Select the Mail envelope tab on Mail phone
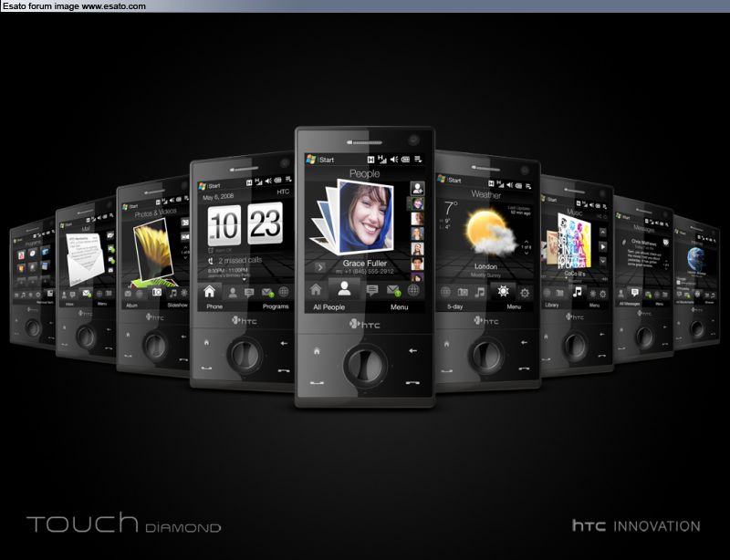 pyautogui.click(x=86, y=293)
